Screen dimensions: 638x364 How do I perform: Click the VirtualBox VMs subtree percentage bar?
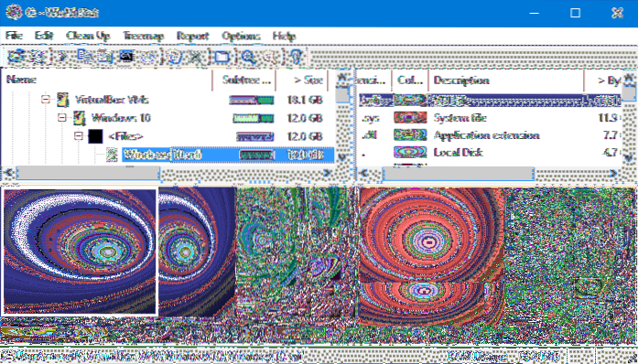coord(252,100)
